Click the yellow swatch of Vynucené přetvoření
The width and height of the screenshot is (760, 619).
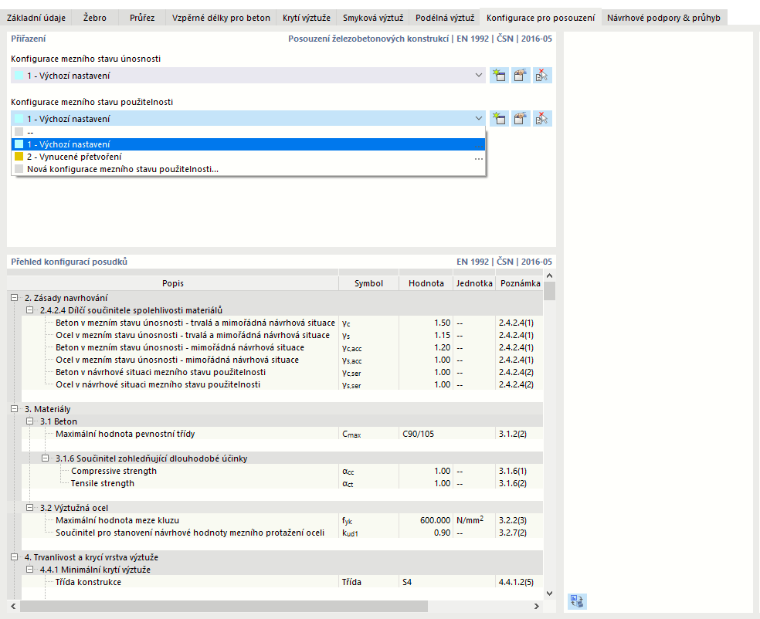[19, 157]
